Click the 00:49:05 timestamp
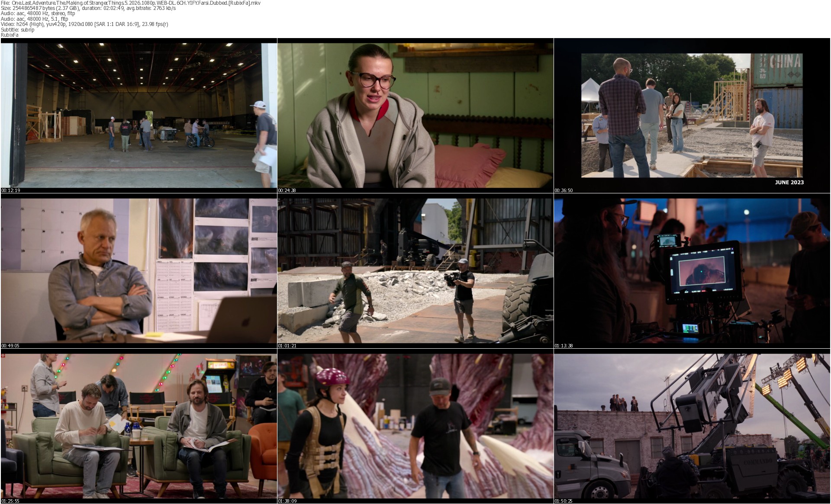 tap(11, 346)
